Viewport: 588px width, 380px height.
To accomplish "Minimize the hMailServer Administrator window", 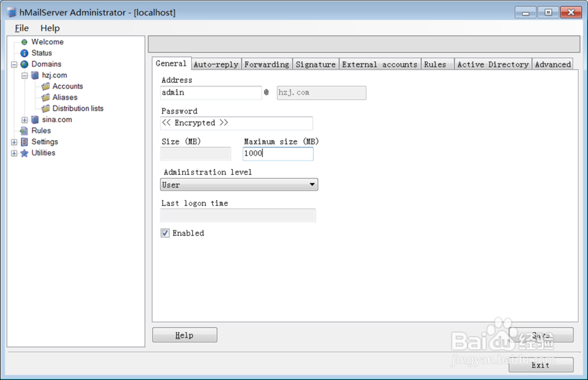I will pyautogui.click(x=525, y=12).
